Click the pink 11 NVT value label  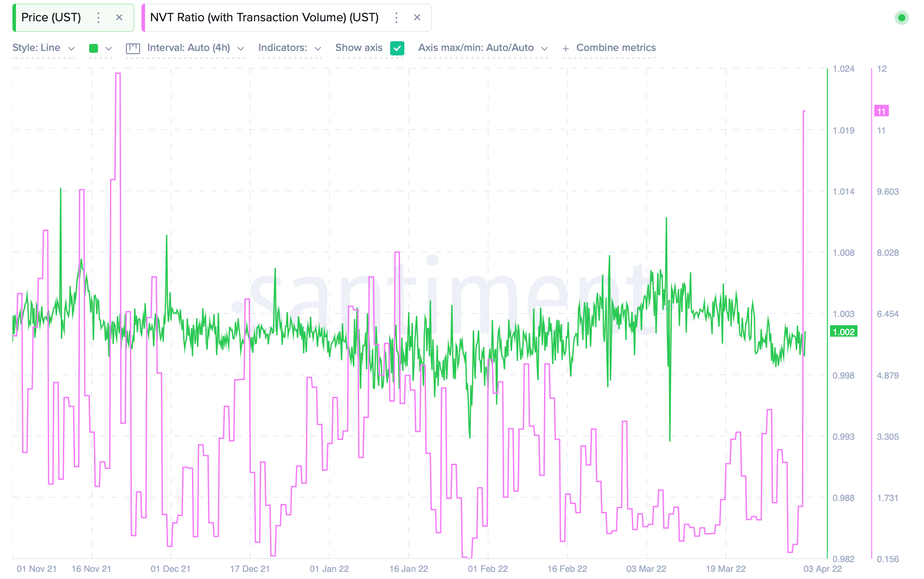pyautogui.click(x=881, y=111)
